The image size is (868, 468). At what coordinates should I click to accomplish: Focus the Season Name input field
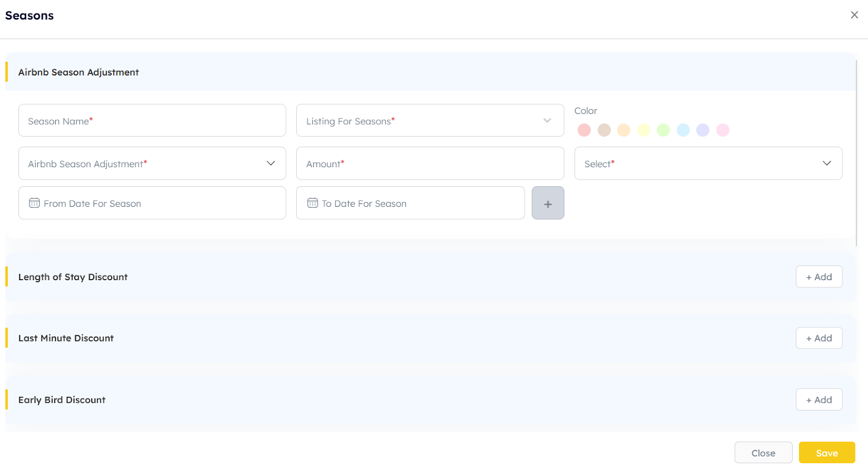pos(152,121)
